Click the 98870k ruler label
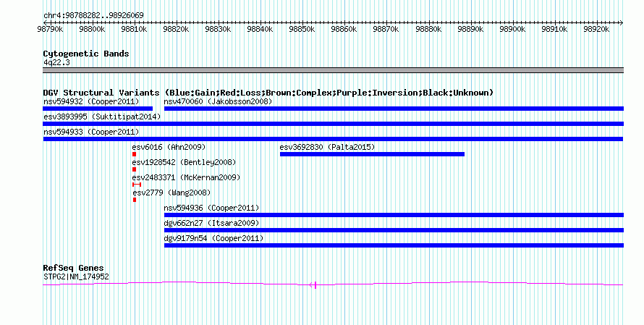Image resolution: width=644 pixels, height=325 pixels. 386,29
